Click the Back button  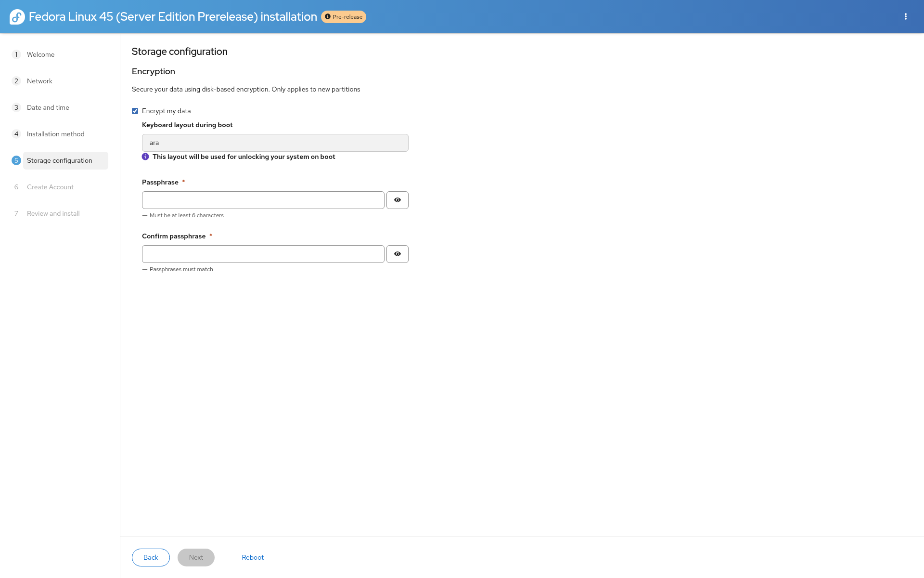pos(151,557)
